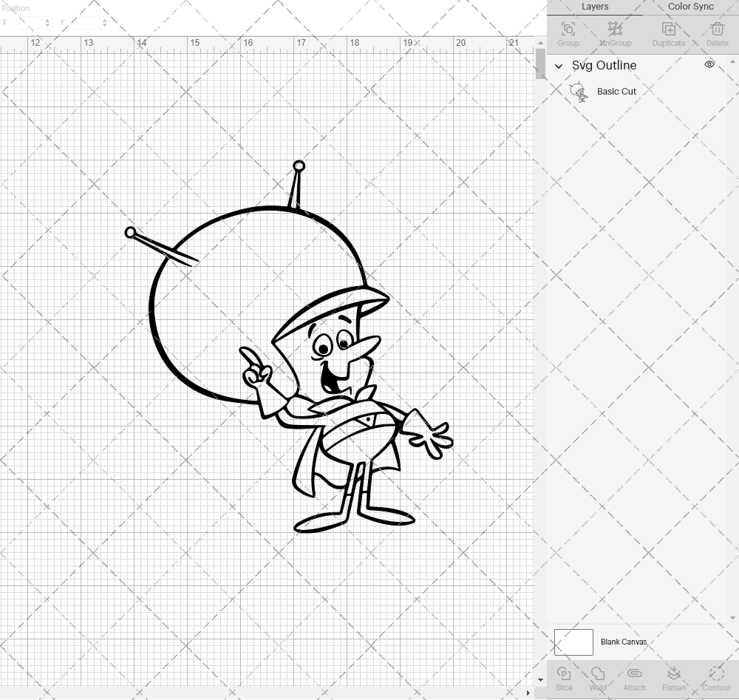Open the Contour tool

(x=716, y=679)
